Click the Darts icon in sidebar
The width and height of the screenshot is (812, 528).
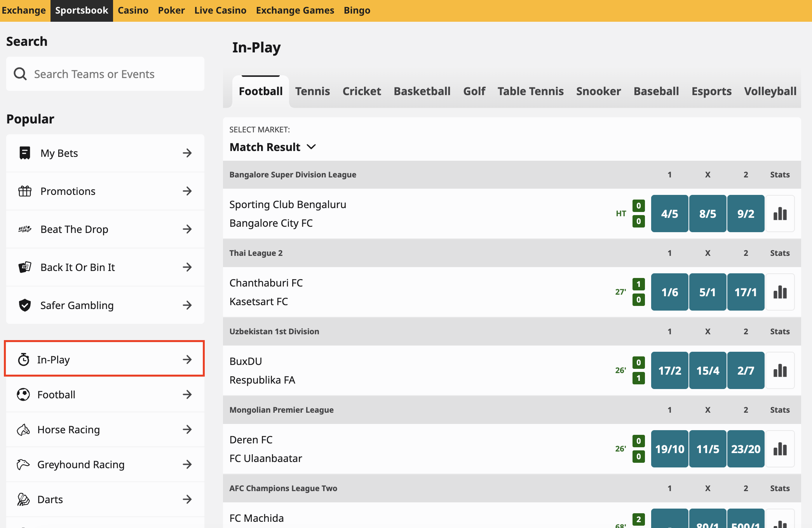pyautogui.click(x=23, y=499)
